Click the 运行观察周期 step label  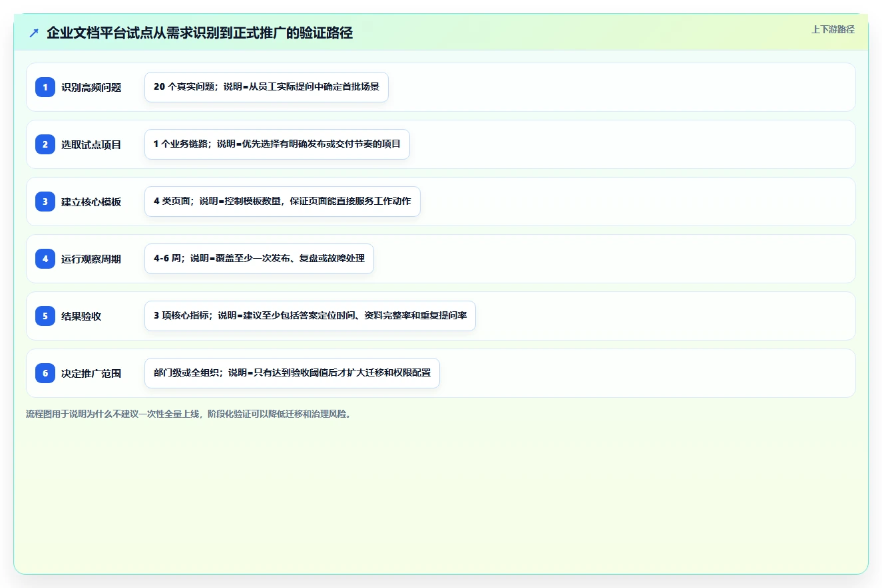coord(91,259)
